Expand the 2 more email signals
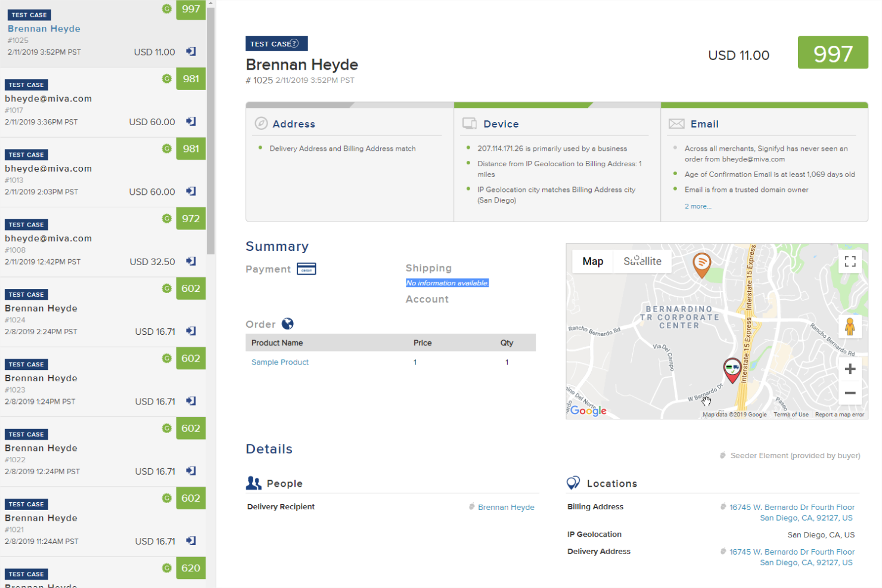This screenshot has height=588, width=882. 698,206
